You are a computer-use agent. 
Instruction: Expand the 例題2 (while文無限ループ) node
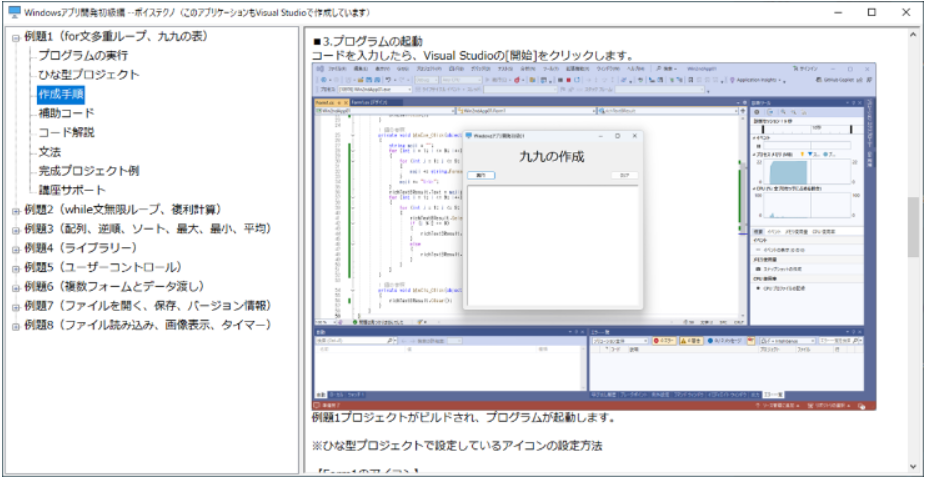click(16, 210)
